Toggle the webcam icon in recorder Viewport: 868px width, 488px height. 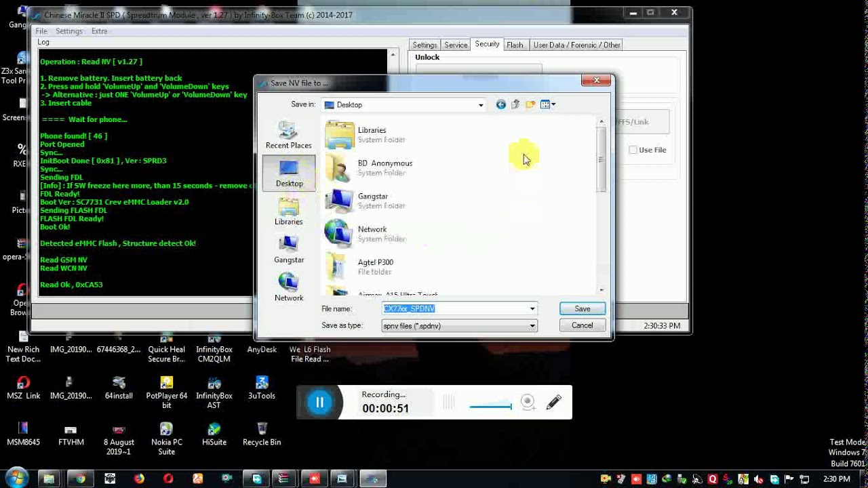point(528,403)
